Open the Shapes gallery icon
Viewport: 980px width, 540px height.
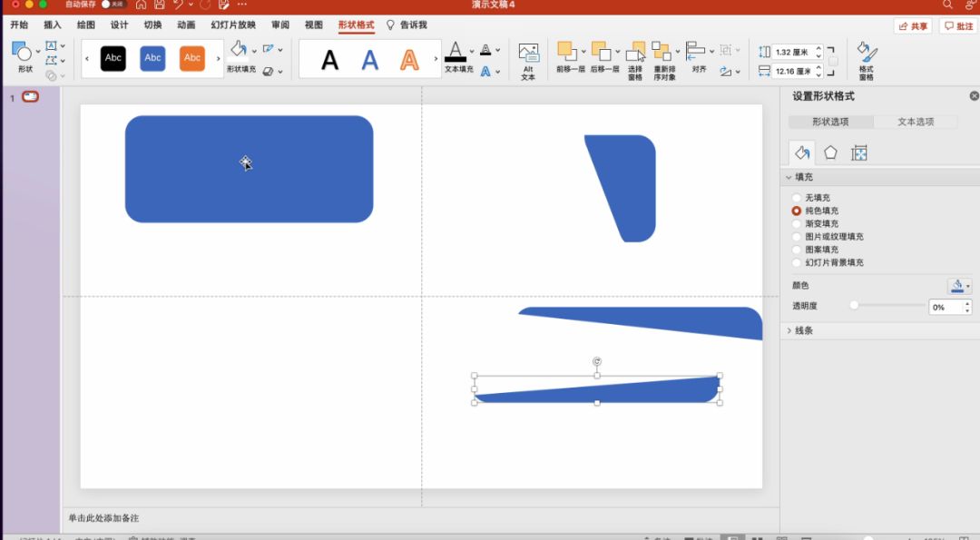tap(21, 52)
